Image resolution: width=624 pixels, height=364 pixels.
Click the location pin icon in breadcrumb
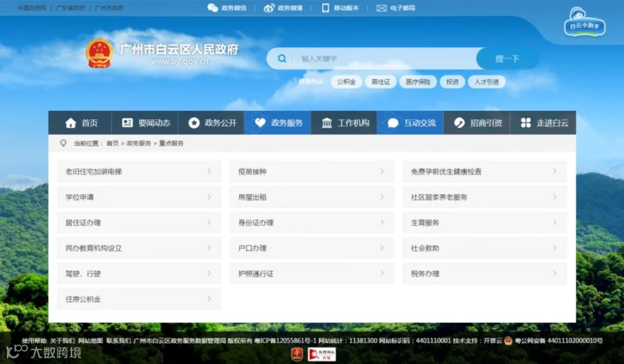point(63,143)
